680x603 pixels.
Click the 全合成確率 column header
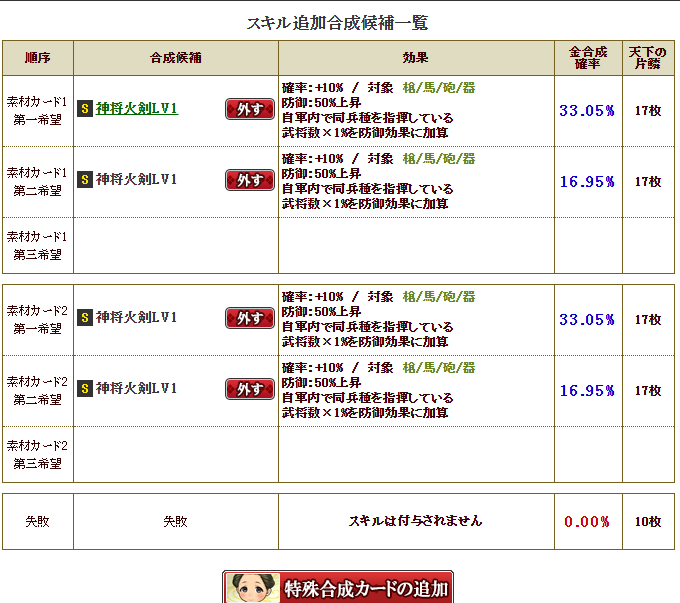coord(588,58)
